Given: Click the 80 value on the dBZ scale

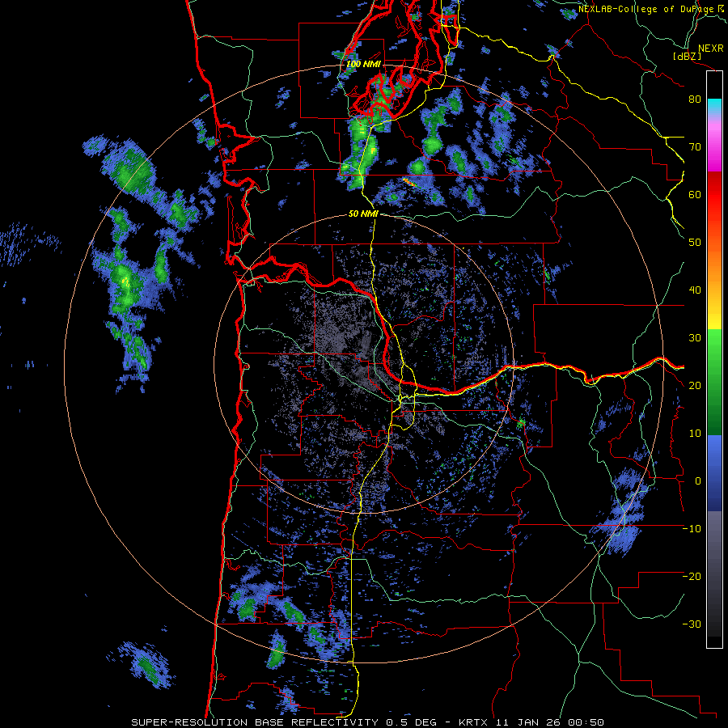Looking at the screenshot, I should pos(695,99).
